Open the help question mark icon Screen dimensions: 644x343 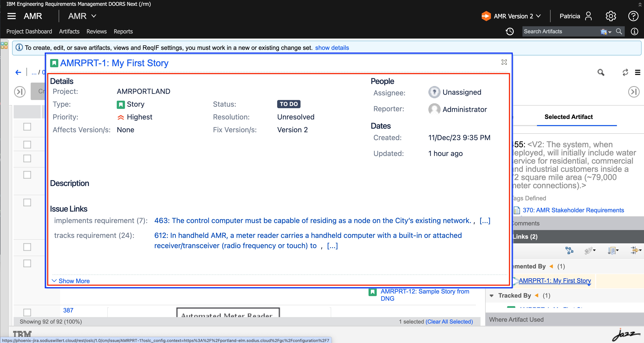click(x=633, y=16)
